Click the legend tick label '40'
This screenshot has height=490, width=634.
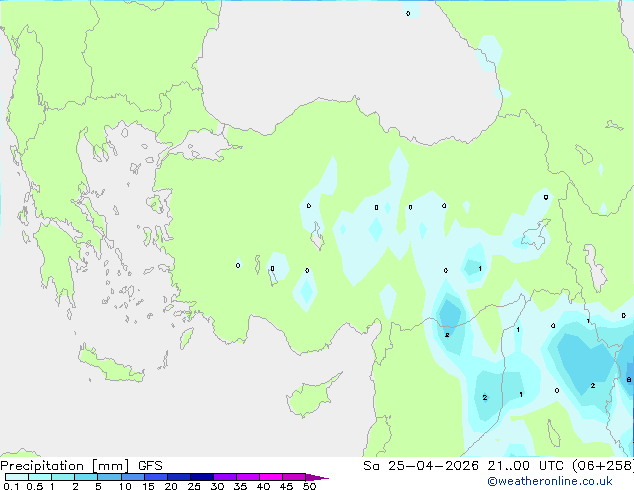point(263,486)
